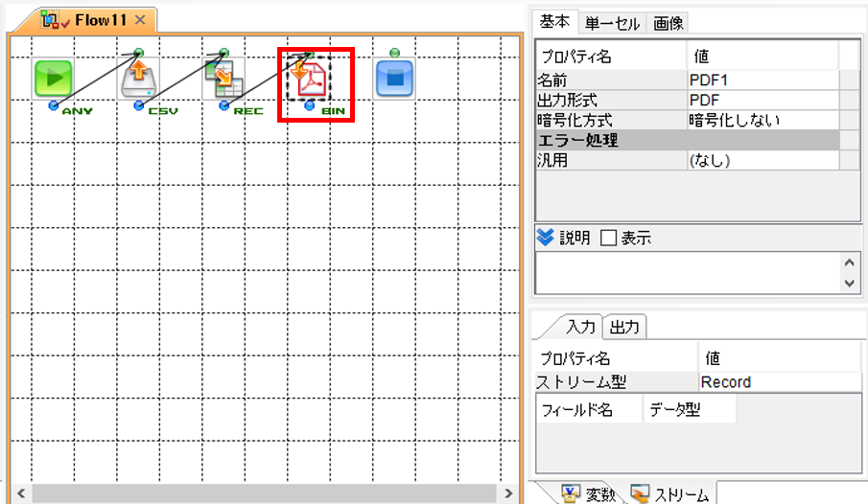The height and width of the screenshot is (504, 868).
Task: Toggle the 表示 checkbox
Action: tap(608, 238)
